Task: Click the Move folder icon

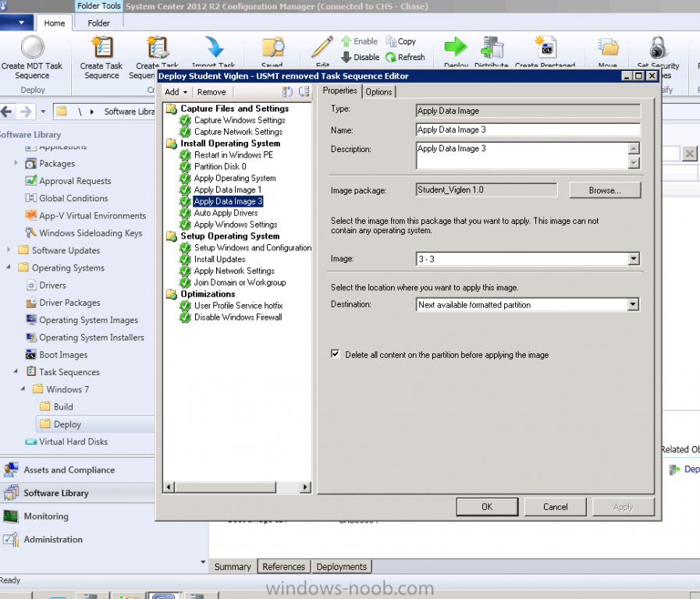Action: click(x=608, y=47)
